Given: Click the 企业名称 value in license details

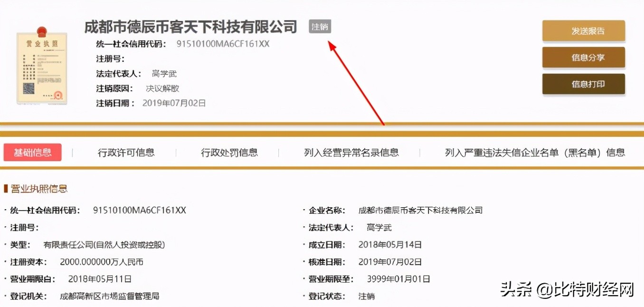Looking at the screenshot, I should 421,210.
